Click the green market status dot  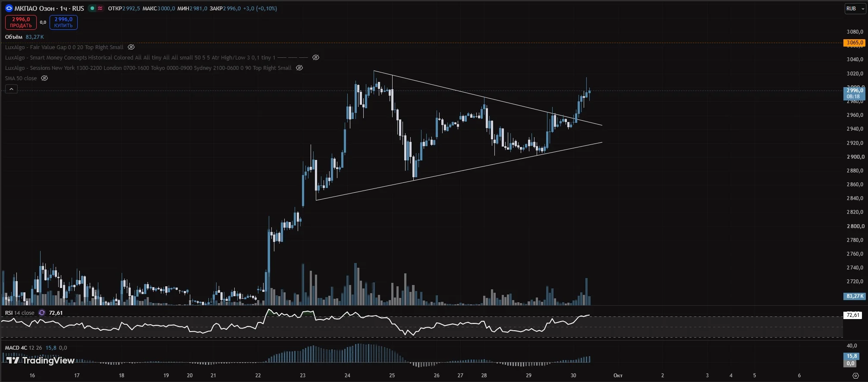(x=92, y=8)
